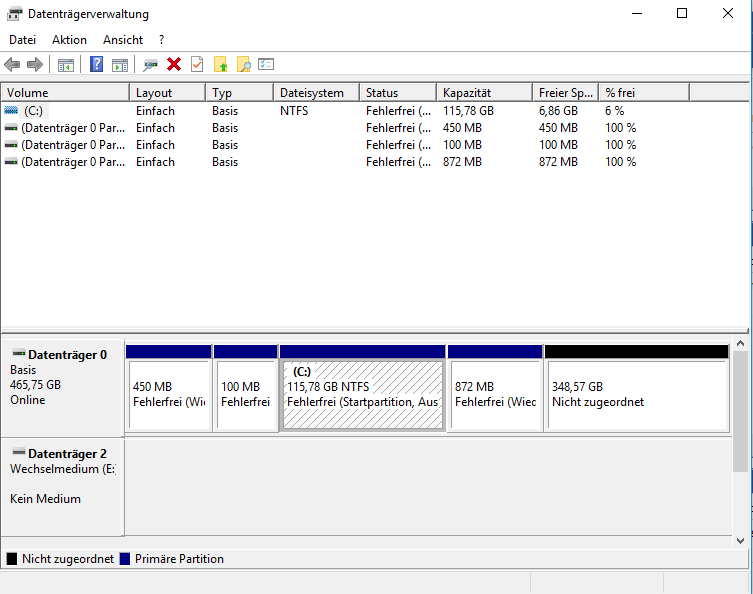The width and height of the screenshot is (753, 594).
Task: Minimize the Datenträgerverwaltung window
Action: pyautogui.click(x=637, y=13)
